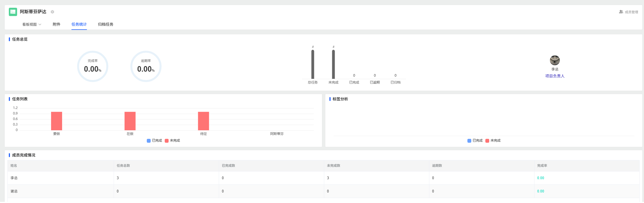Switch to the 归档任务 tab

[x=106, y=24]
